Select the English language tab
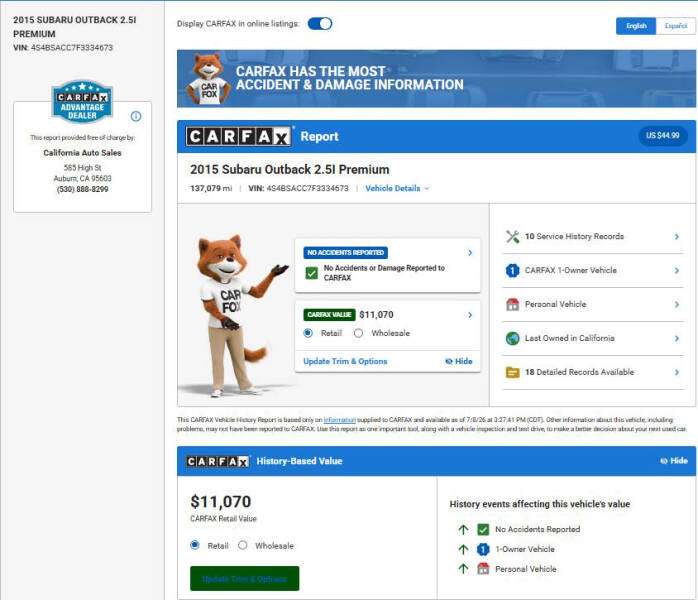698x600 pixels. click(636, 26)
